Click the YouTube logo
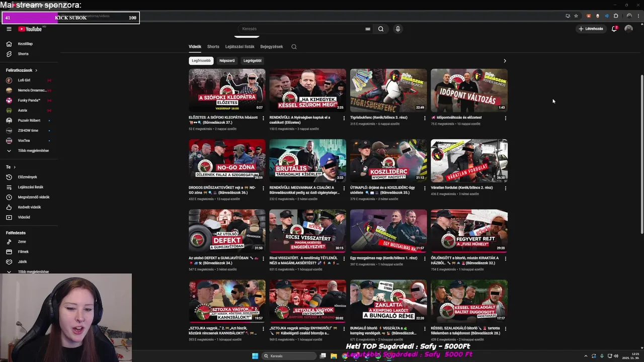The image size is (644, 362). (x=30, y=29)
